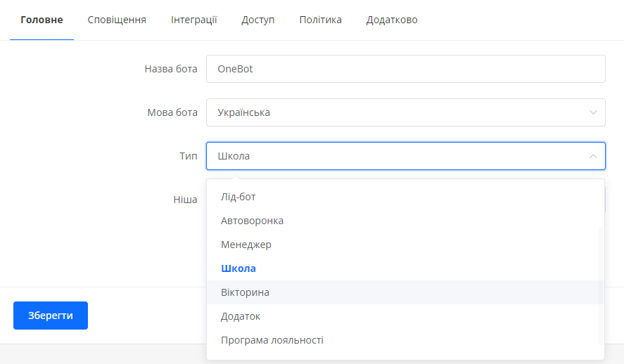624x364 pixels.
Task: Click the Тип field showing Школа
Action: [405, 156]
